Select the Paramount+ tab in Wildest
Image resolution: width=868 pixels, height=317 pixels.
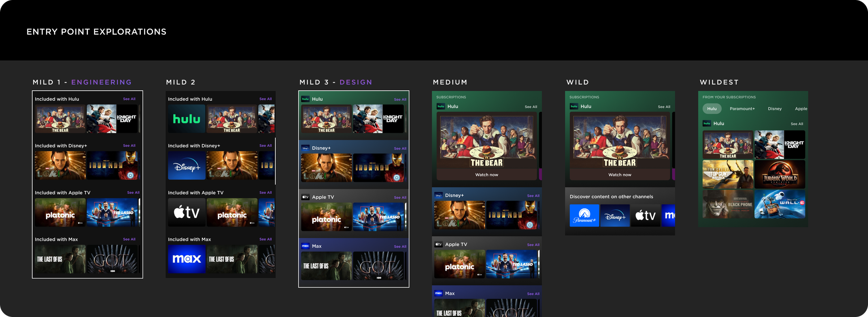[x=742, y=109]
